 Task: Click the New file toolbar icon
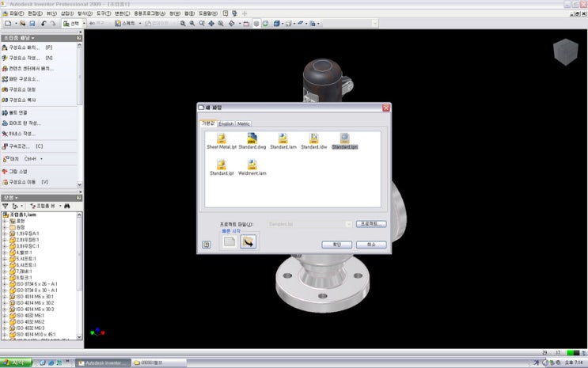point(8,24)
